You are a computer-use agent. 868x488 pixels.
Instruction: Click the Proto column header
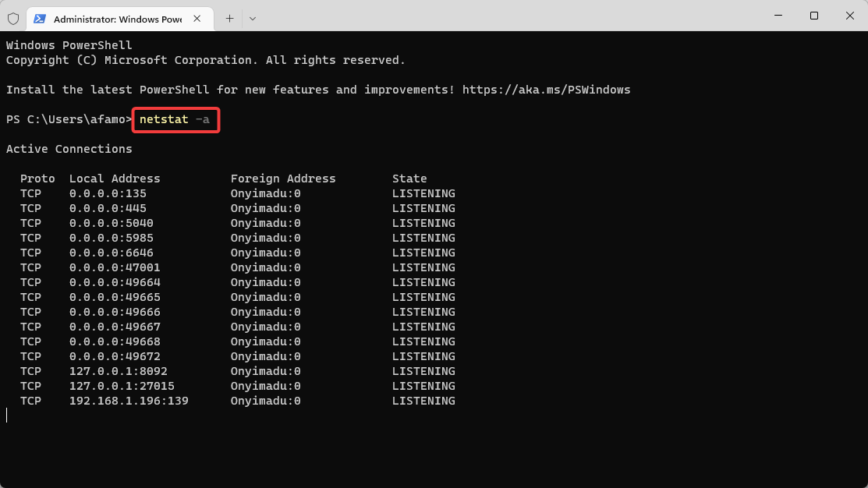(37, 179)
